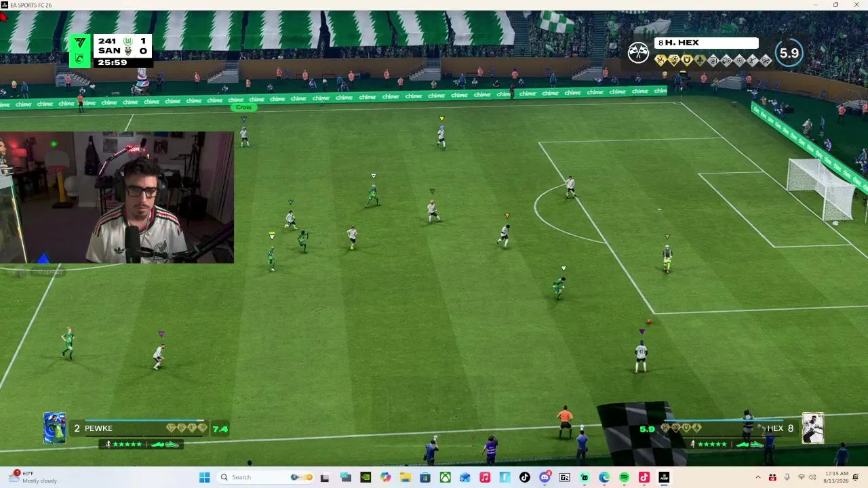This screenshot has width=868, height=488.
Task: Open the Xbox app icon
Action: [x=445, y=477]
